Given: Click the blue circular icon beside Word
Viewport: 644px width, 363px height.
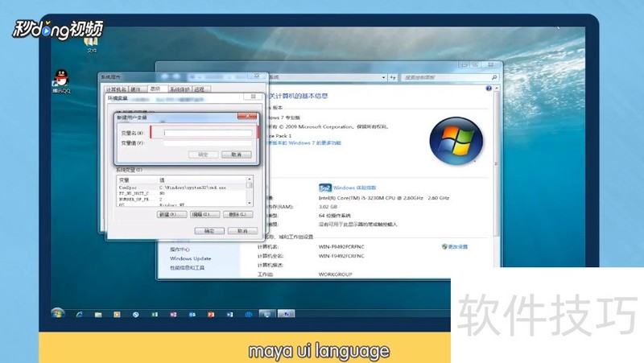Looking at the screenshot, I should [x=249, y=315].
